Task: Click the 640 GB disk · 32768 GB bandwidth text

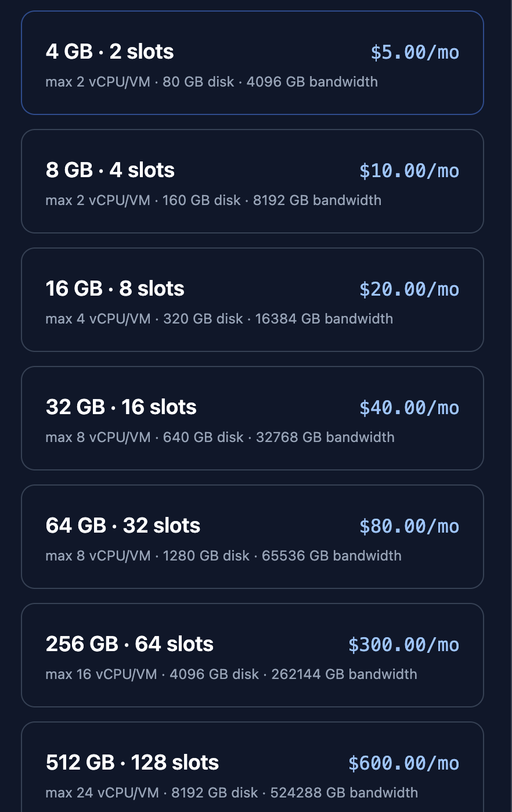Action: coord(279,437)
